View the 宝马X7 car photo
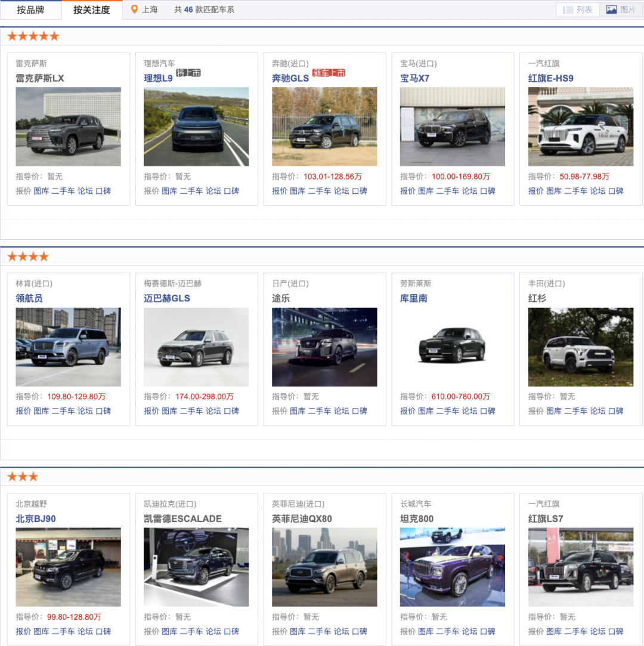 (453, 126)
